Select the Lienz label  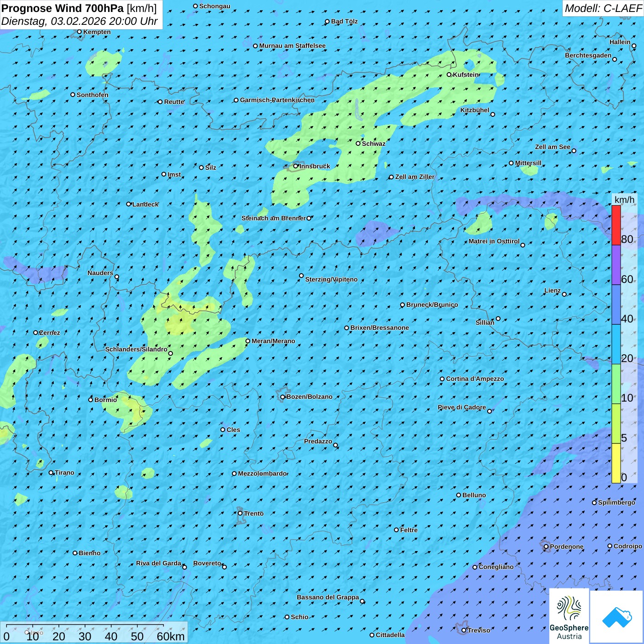(x=552, y=290)
